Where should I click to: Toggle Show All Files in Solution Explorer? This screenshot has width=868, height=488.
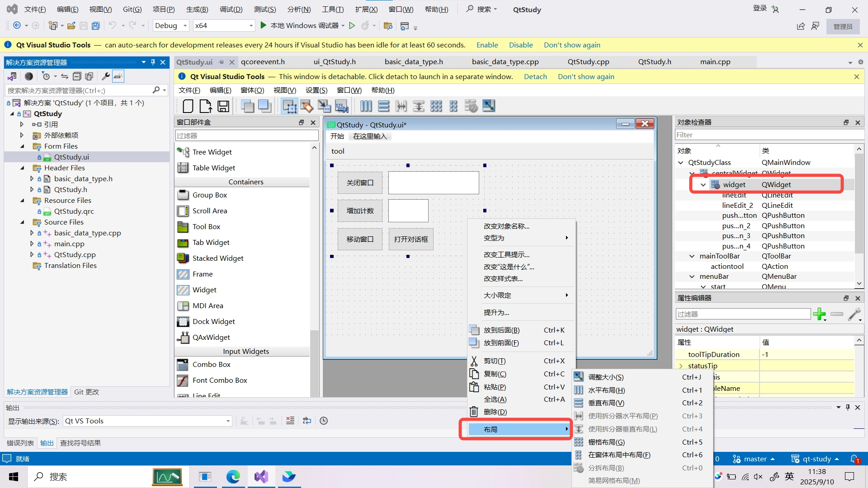89,76
